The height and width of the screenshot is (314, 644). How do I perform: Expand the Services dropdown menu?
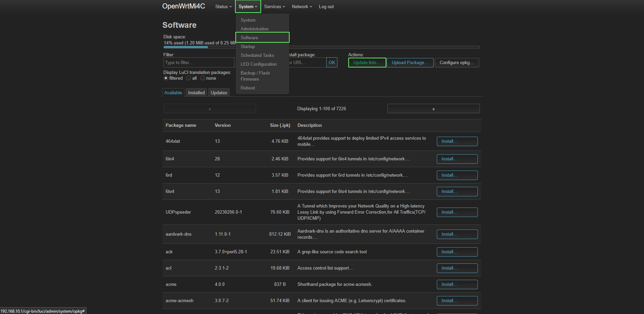[274, 6]
